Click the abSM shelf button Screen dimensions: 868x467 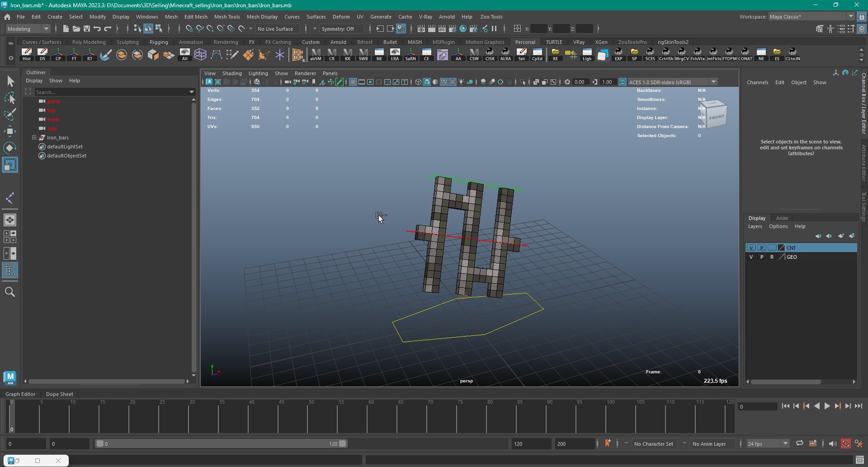(x=316, y=54)
